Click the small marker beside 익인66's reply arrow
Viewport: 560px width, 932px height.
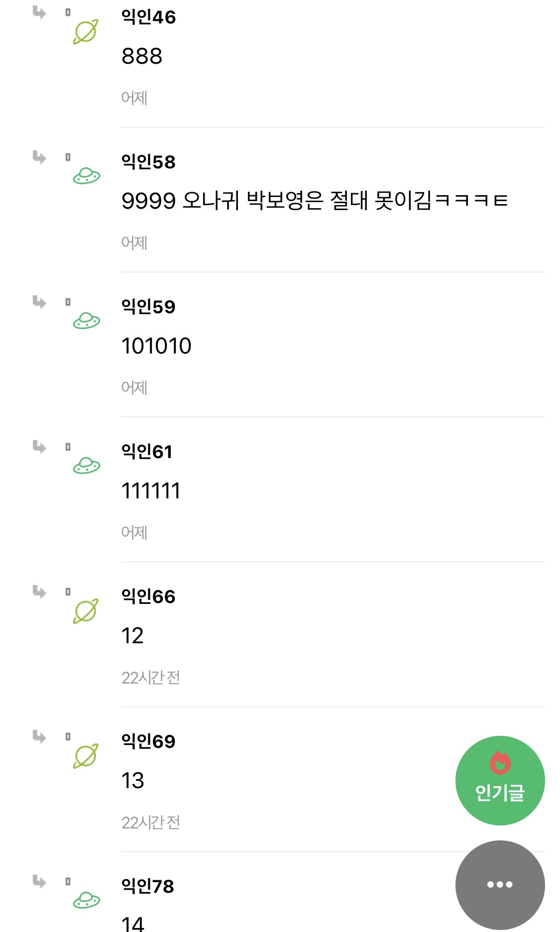point(68,592)
